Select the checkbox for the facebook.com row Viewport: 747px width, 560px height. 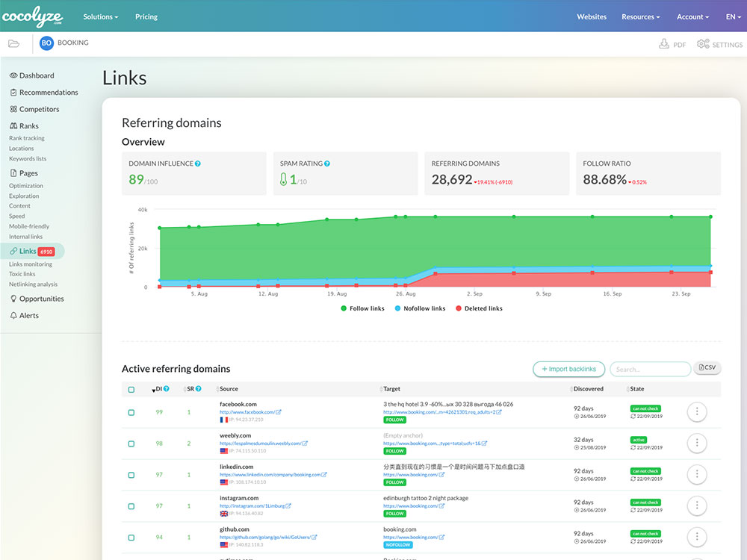pyautogui.click(x=131, y=411)
